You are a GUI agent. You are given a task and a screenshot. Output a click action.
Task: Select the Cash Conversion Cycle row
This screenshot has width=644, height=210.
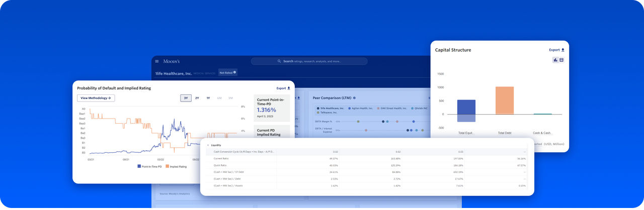tap(367, 151)
